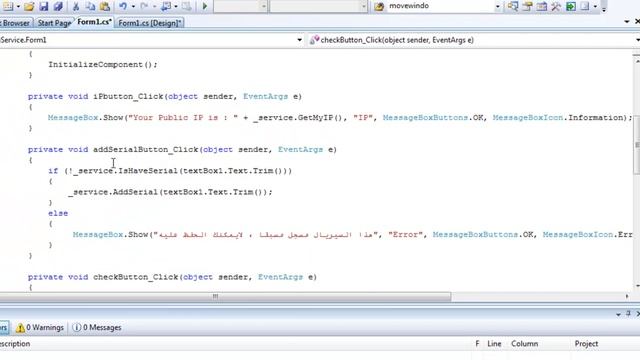The width and height of the screenshot is (640, 360).
Task: Open Solution Explorer via its toolbar icon
Action: (x=513, y=6)
